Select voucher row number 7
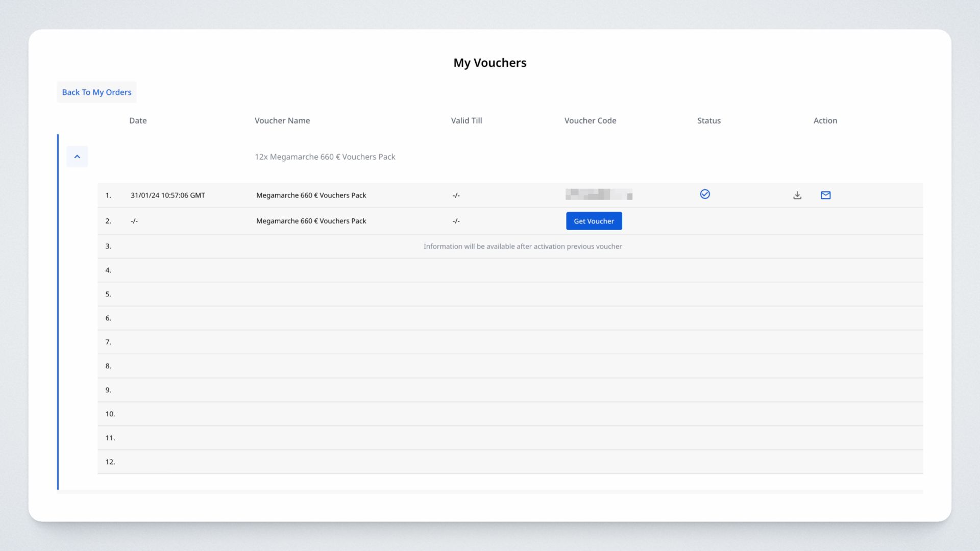The height and width of the screenshot is (551, 980). (108, 342)
